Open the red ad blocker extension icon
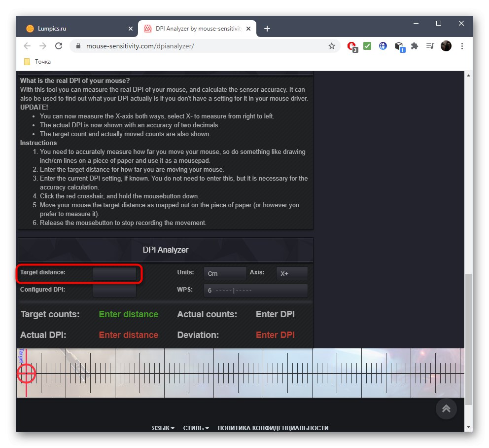This screenshot has height=448, width=489. click(x=352, y=46)
